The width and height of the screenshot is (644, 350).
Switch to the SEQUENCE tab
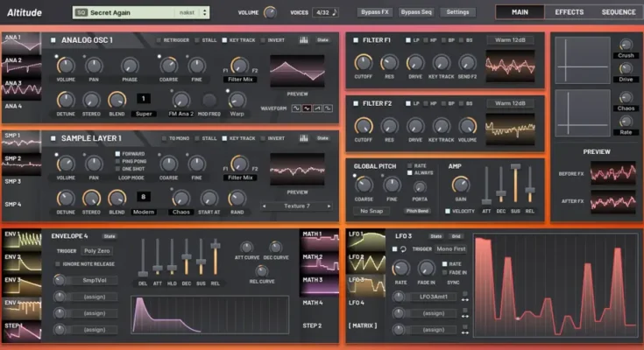pyautogui.click(x=619, y=12)
